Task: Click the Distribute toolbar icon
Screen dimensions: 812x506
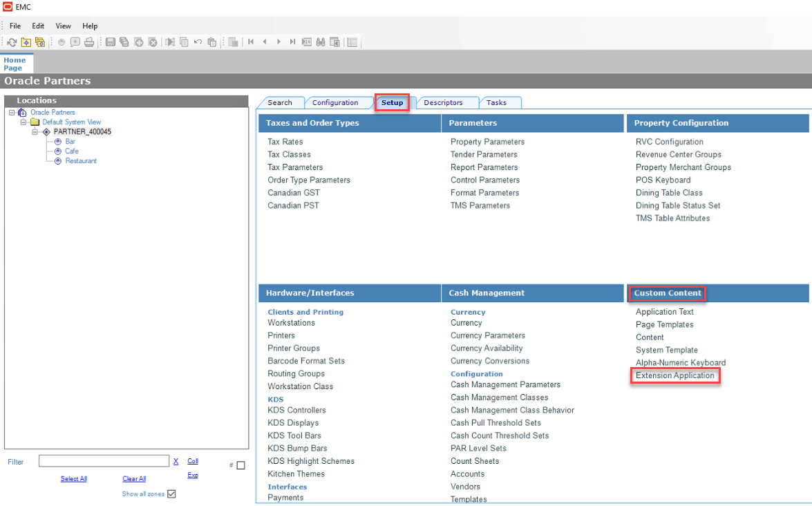Action: [x=170, y=42]
